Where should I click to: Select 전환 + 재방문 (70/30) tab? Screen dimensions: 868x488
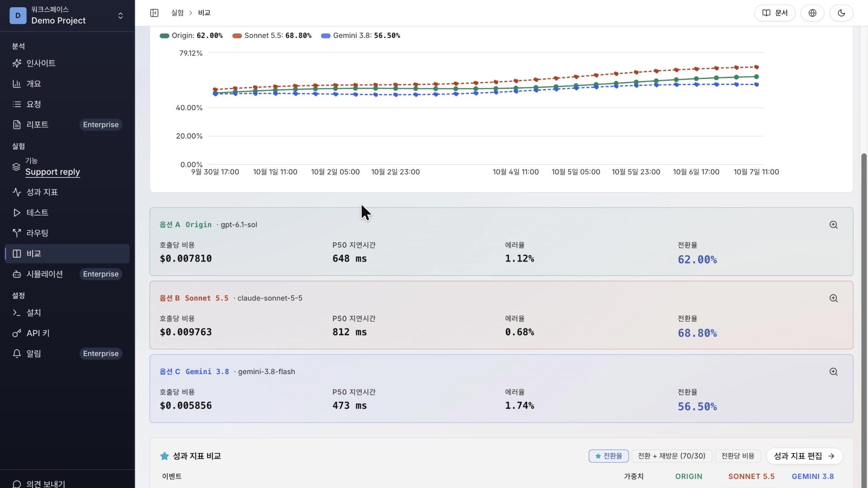671,456
